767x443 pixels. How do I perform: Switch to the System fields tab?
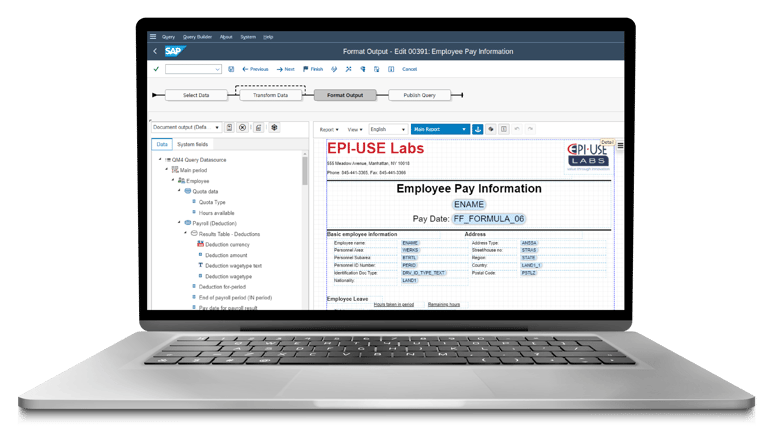click(x=192, y=144)
